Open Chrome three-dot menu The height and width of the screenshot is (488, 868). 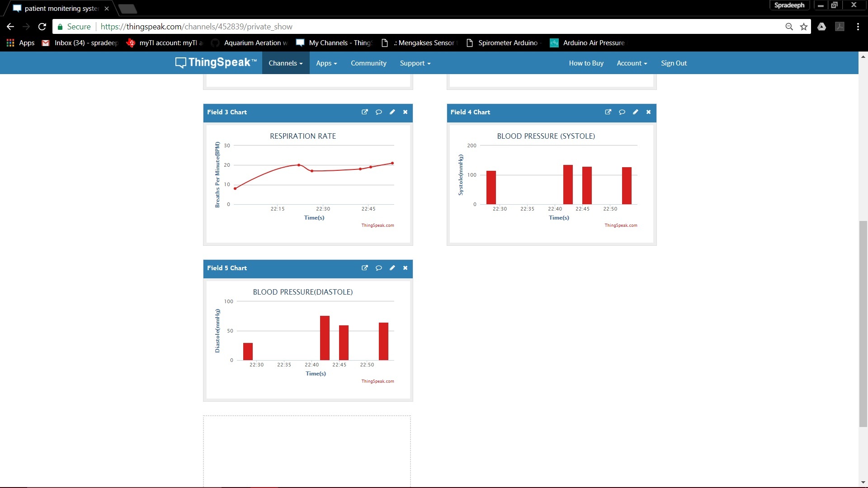pos(858,27)
